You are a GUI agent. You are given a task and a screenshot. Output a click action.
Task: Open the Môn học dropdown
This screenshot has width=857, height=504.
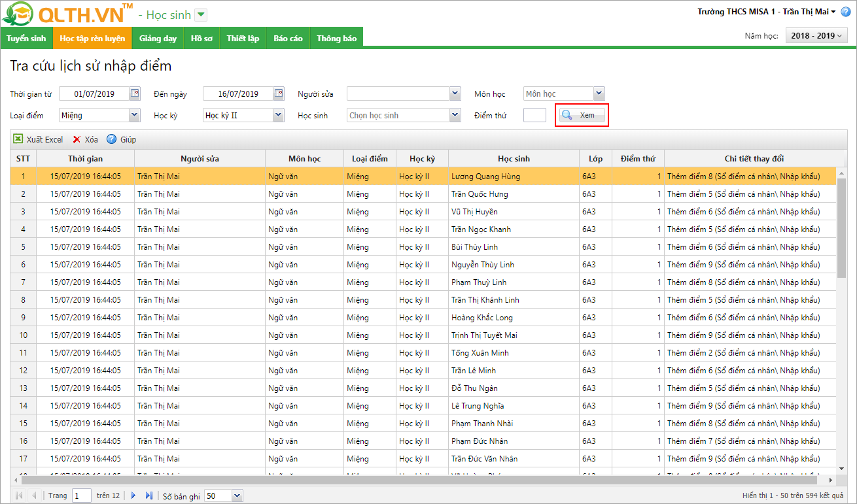599,93
